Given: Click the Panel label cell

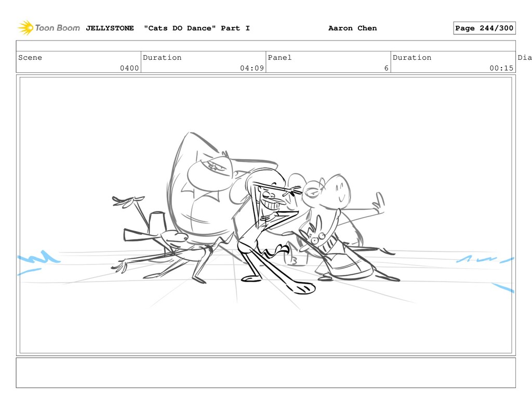Looking at the screenshot, I should (x=328, y=62).
